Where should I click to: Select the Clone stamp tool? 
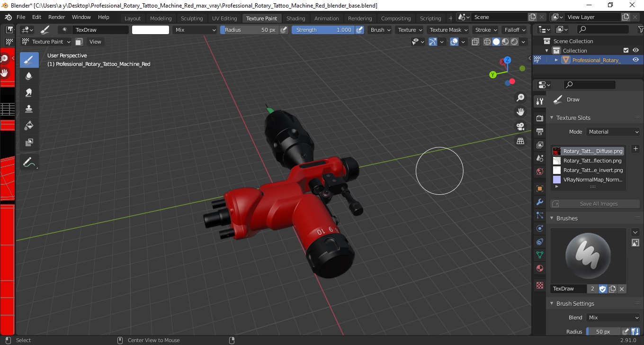pyautogui.click(x=29, y=109)
